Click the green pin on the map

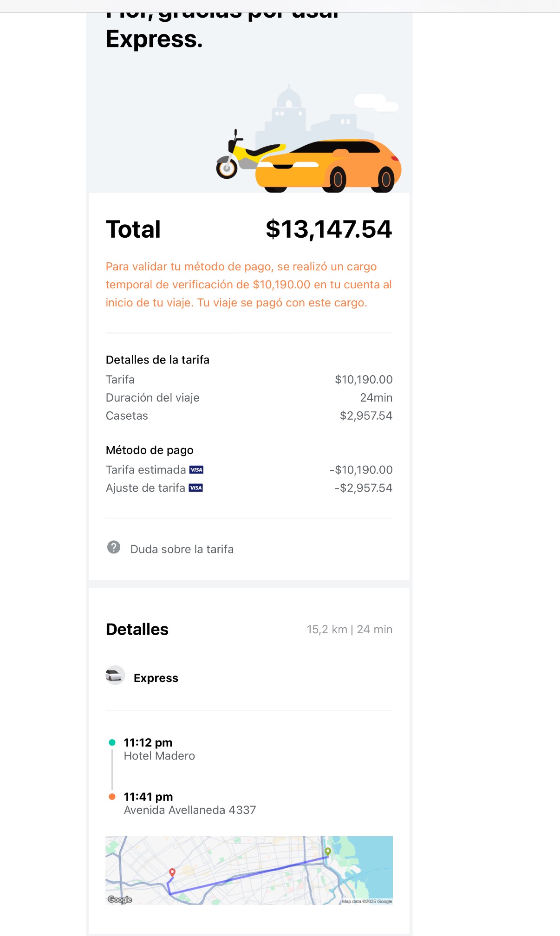pos(328,851)
